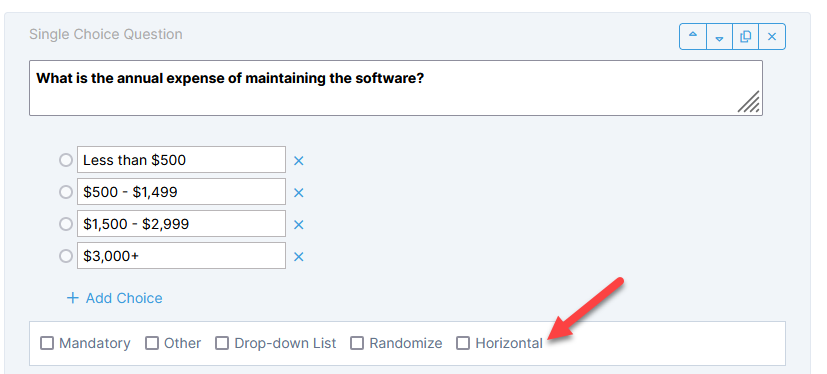Select the 'Less than $500' radio button
Viewport: 827px width, 374px height.
pyautogui.click(x=65, y=160)
